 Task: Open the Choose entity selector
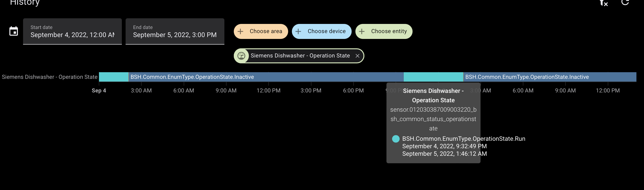384,31
